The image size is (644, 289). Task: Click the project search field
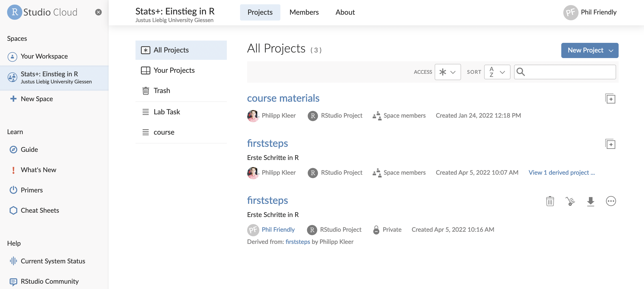[x=565, y=72]
